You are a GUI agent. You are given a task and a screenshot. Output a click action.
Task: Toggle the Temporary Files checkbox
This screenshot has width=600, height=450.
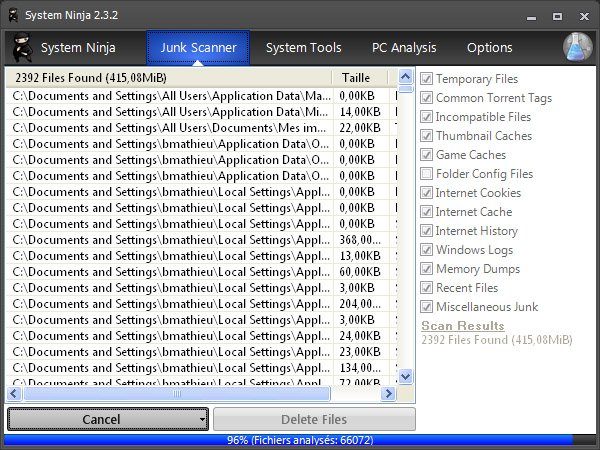coord(426,79)
